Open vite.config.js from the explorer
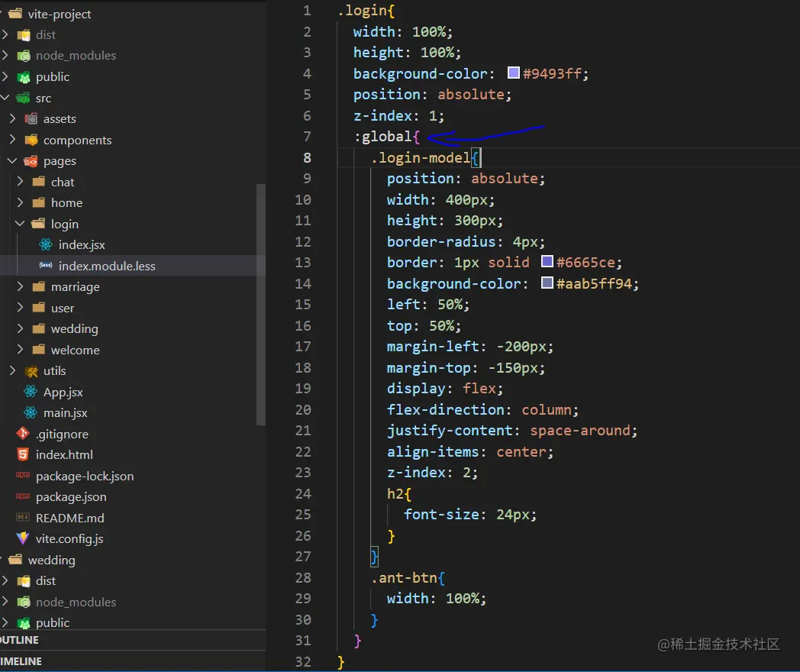The image size is (800, 672). 69,539
